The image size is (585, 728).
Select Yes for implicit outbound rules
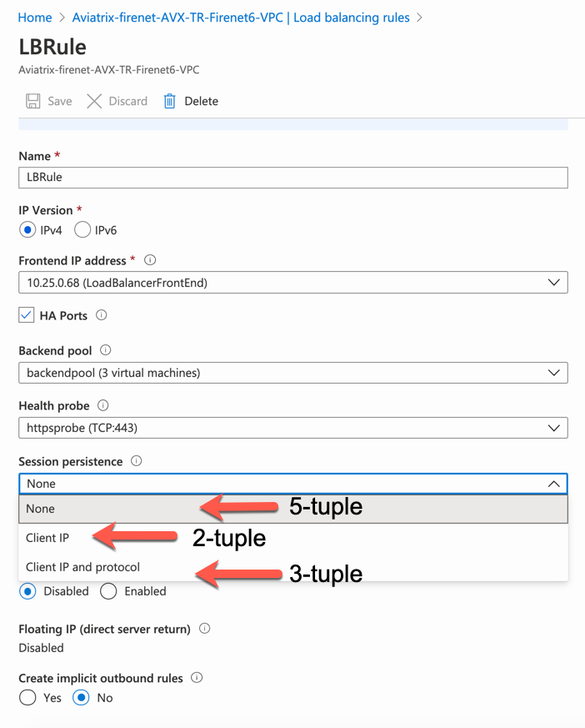pos(27,698)
